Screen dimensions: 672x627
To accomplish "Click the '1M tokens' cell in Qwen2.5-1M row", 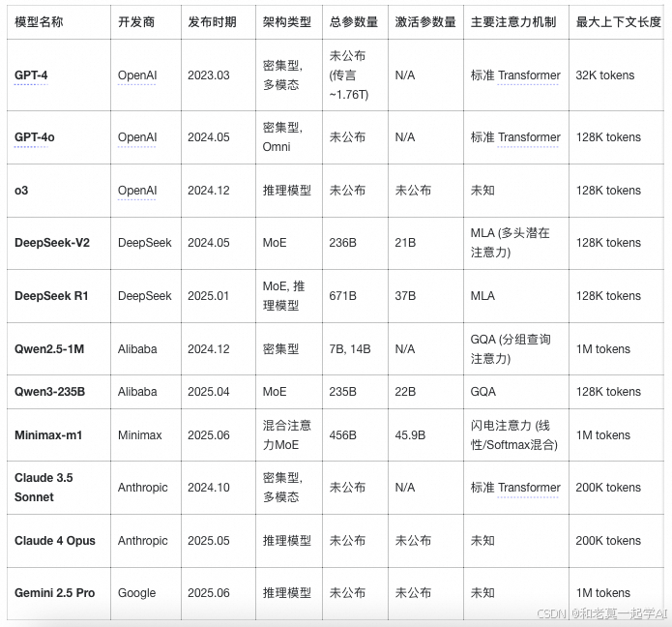I will (616, 349).
